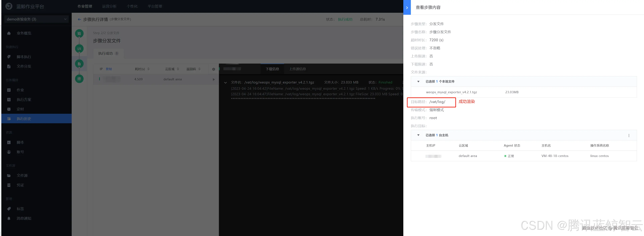The width and height of the screenshot is (644, 236).
Task: Click the 强制模式 transfer mode value
Action: click(436, 110)
